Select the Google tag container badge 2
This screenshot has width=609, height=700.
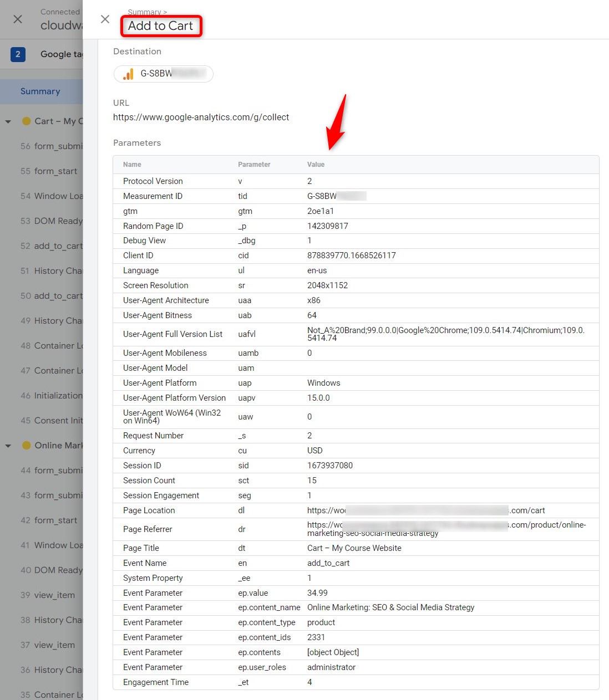(x=18, y=54)
